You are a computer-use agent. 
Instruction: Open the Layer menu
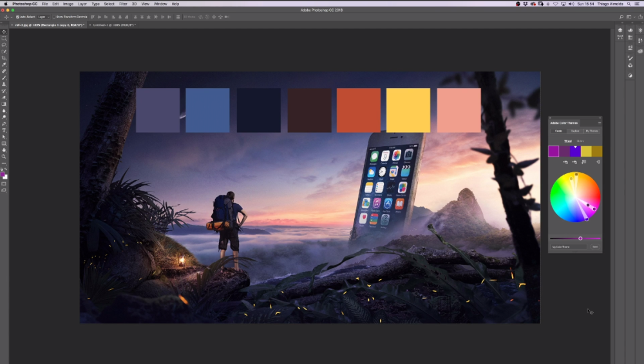(x=82, y=4)
